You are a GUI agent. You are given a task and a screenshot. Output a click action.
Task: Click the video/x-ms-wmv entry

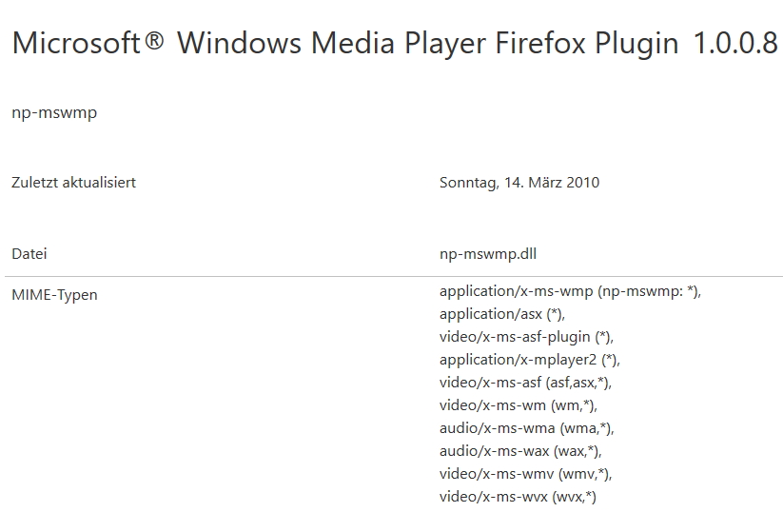(525, 474)
